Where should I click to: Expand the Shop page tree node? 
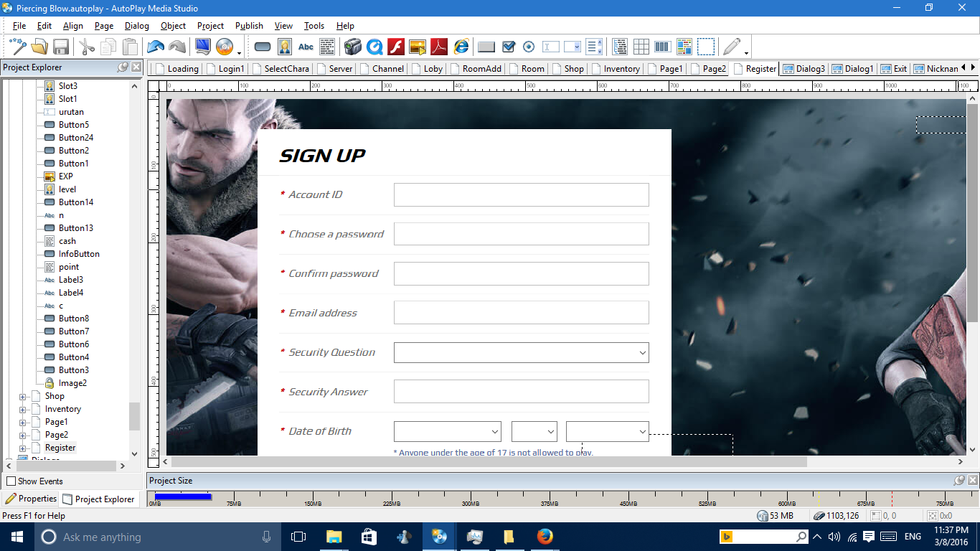(23, 396)
